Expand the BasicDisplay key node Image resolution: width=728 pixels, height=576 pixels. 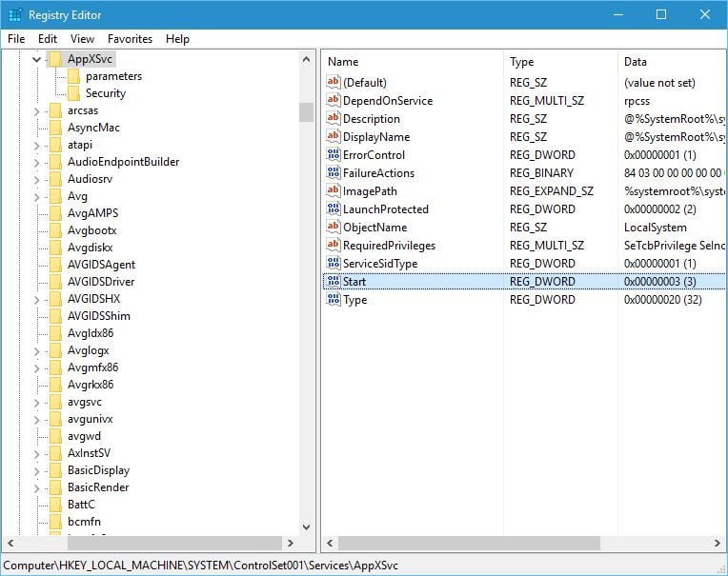point(36,471)
